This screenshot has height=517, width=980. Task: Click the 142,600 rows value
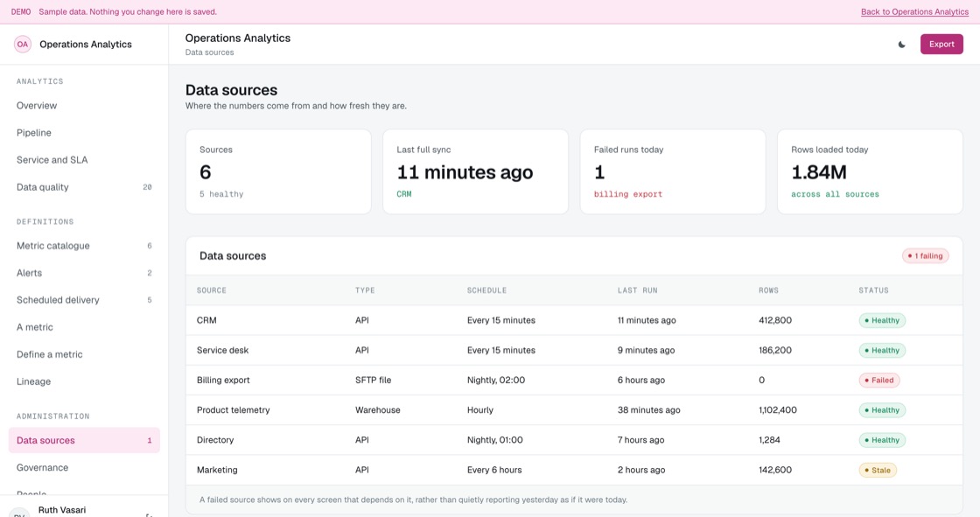click(775, 470)
